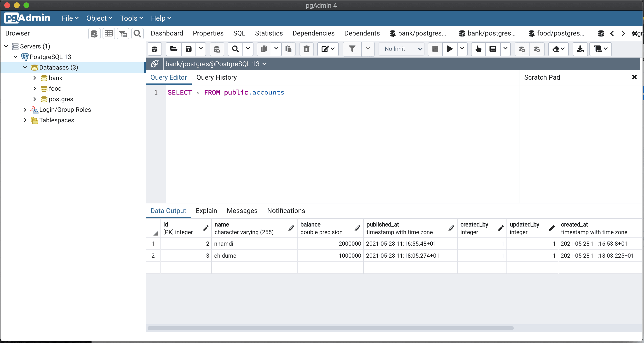Open bank/postgres@PostgreSQL 13 connection dropdown

coord(216,64)
